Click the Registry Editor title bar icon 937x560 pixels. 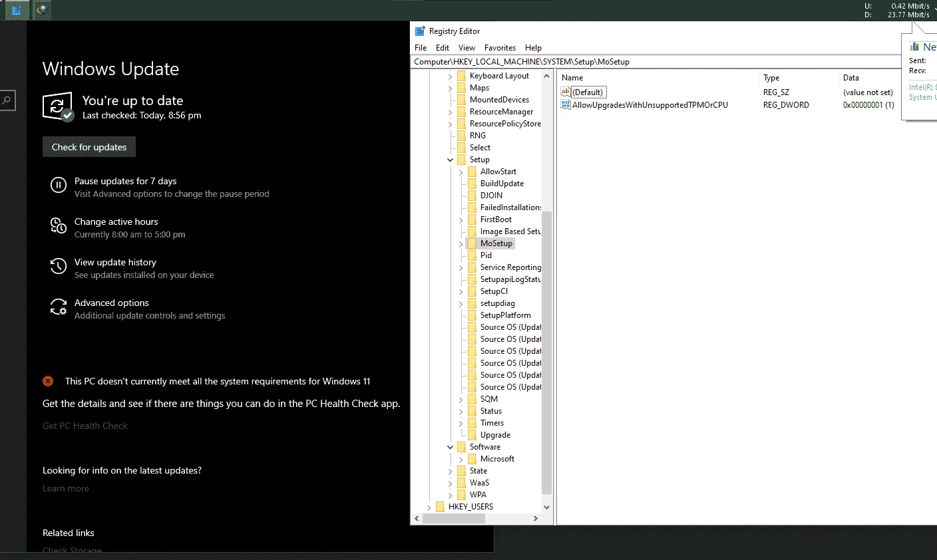pos(420,31)
